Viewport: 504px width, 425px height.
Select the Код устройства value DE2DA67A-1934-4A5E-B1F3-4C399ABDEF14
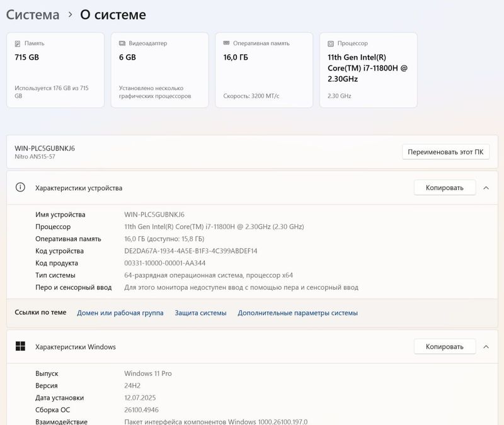point(191,251)
